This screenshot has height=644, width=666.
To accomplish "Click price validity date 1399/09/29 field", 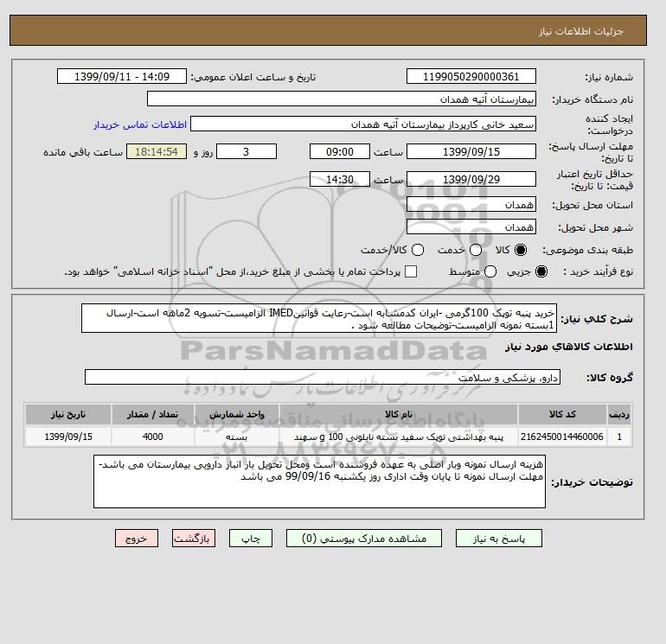I will point(471,179).
